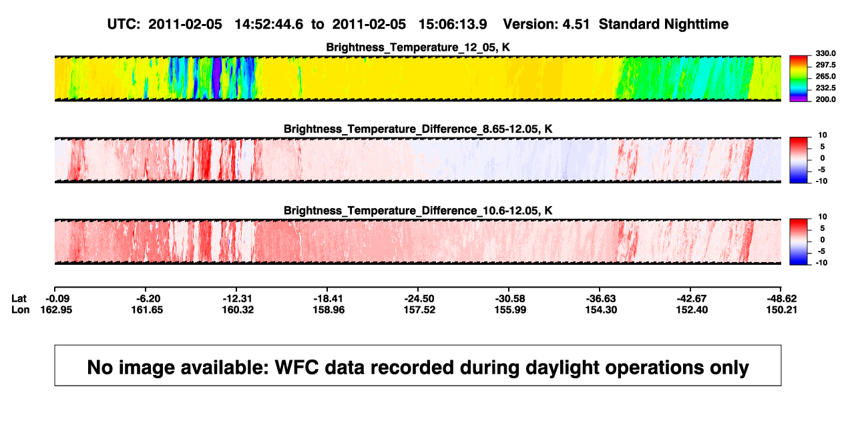Click the 10.6-12.05 difference image strip
The height and width of the screenshot is (445, 868).
pos(417,242)
